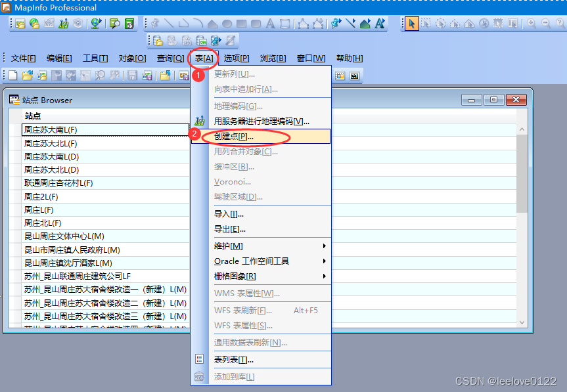
Task: Click the Zoom-out magnifier tool
Action: (x=546, y=24)
